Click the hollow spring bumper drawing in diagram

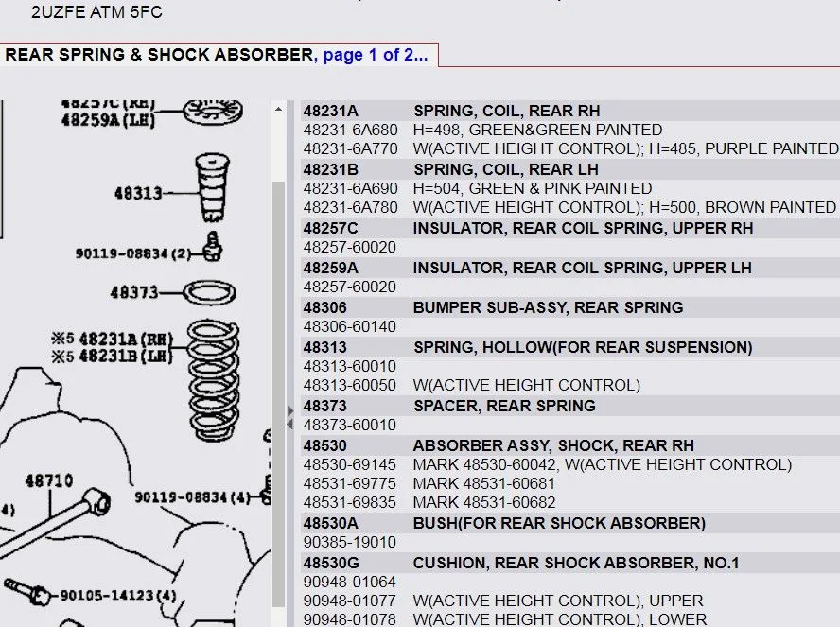click(212, 189)
